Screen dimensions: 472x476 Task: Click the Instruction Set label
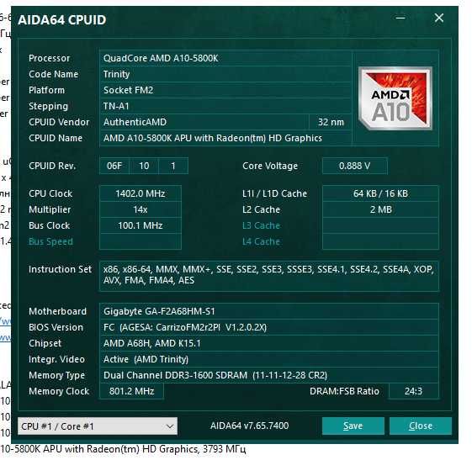[60, 269]
